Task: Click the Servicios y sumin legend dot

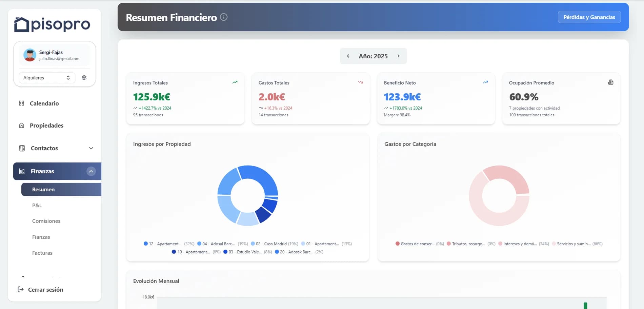Action: point(554,244)
